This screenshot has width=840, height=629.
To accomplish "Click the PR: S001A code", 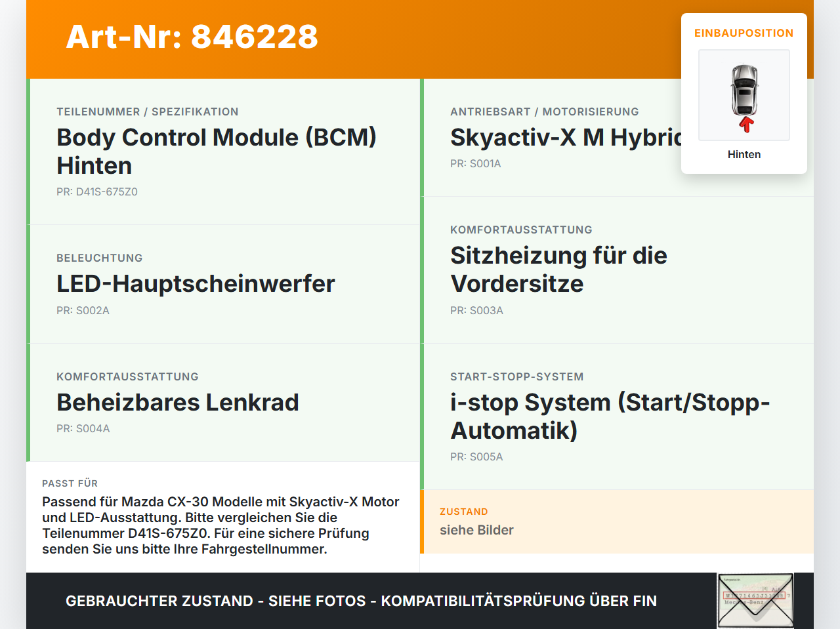I will [476, 164].
